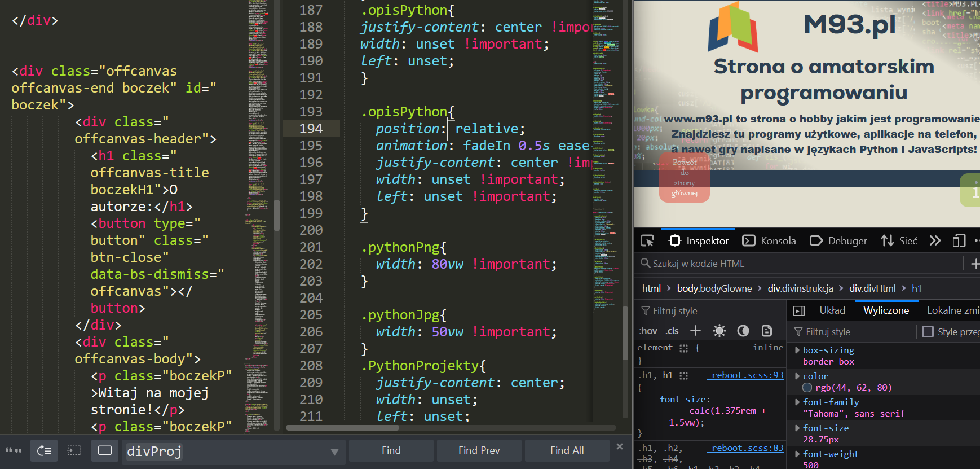
Task: Select div.divHtml in the breadcrumb
Action: tap(872, 288)
